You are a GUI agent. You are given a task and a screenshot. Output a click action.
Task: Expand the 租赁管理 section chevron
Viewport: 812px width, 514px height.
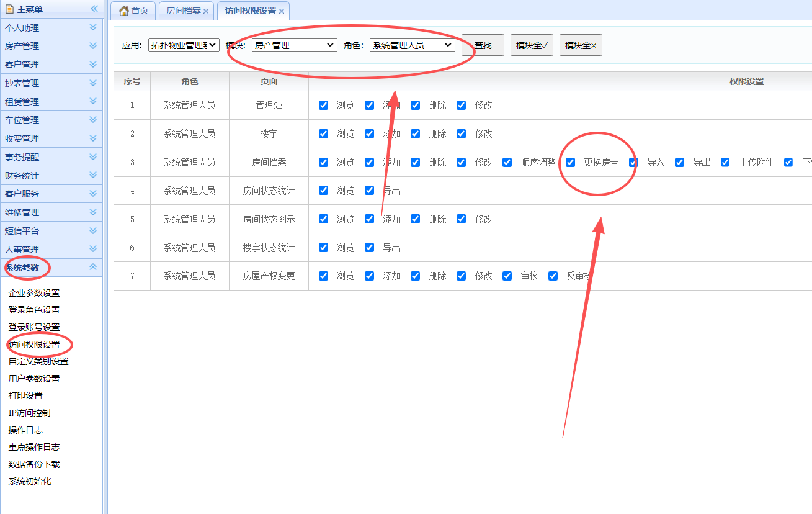click(x=93, y=101)
